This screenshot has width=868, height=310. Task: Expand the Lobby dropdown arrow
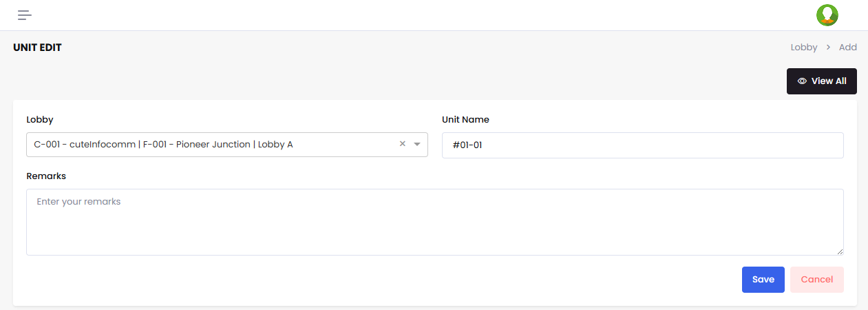pyautogui.click(x=417, y=145)
